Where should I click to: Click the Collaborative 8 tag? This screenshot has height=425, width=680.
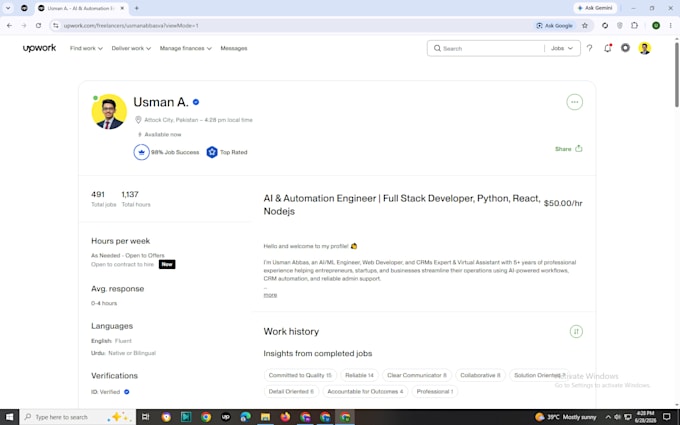(480, 375)
